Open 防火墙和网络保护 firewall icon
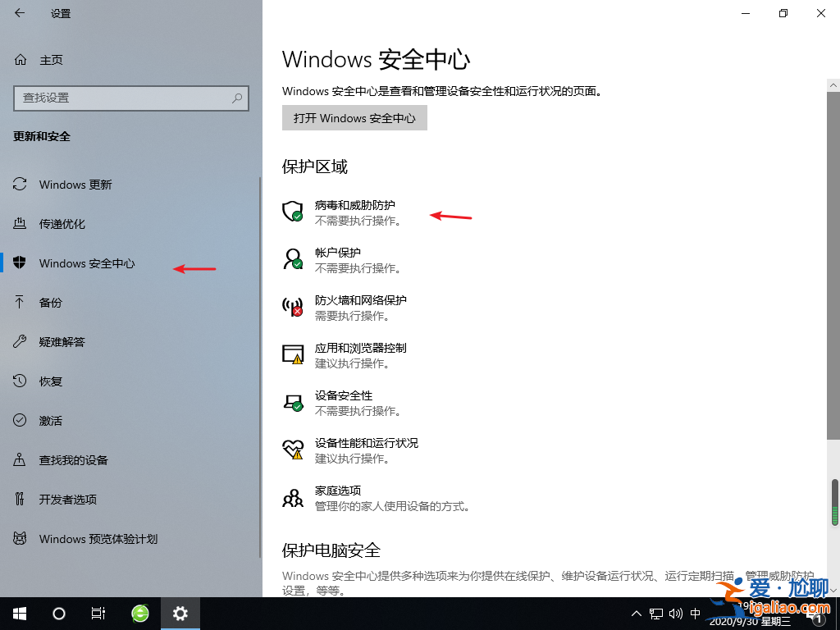Viewport: 840px width, 630px height. (293, 307)
